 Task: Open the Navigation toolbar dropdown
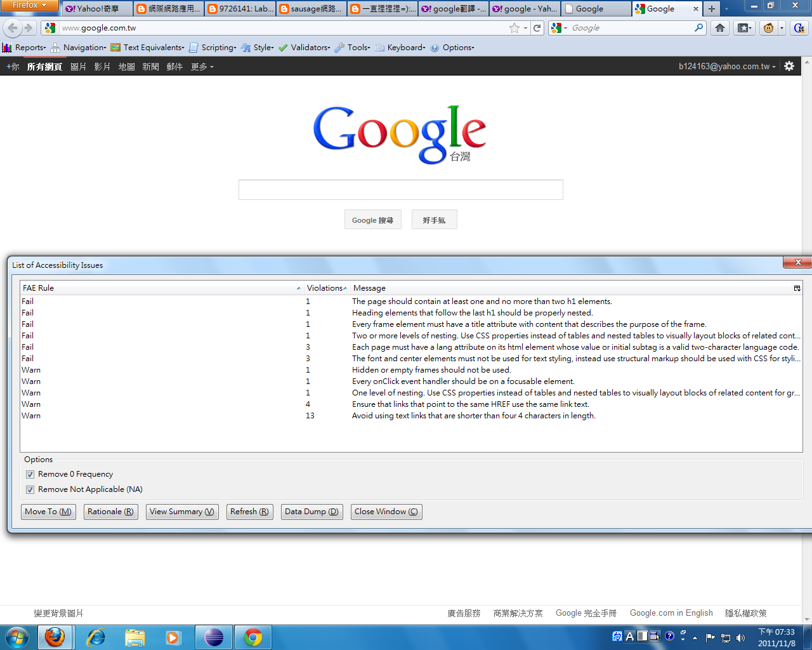(x=79, y=48)
